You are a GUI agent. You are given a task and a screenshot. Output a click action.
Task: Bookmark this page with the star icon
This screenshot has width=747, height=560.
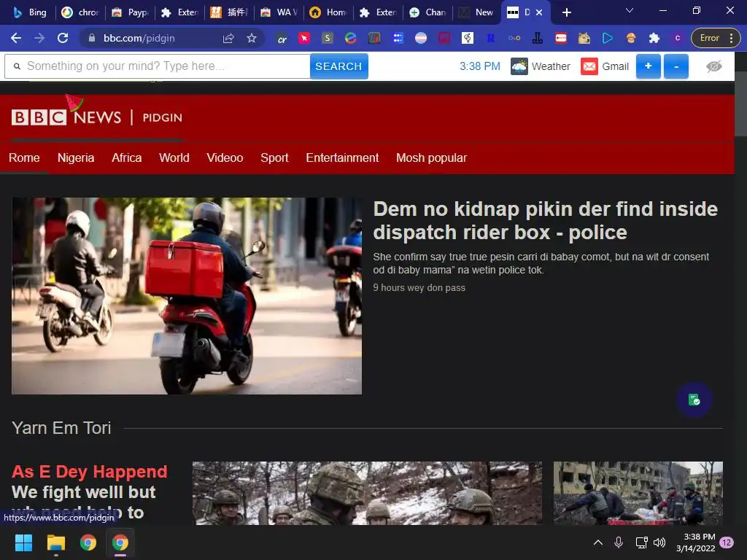click(252, 38)
